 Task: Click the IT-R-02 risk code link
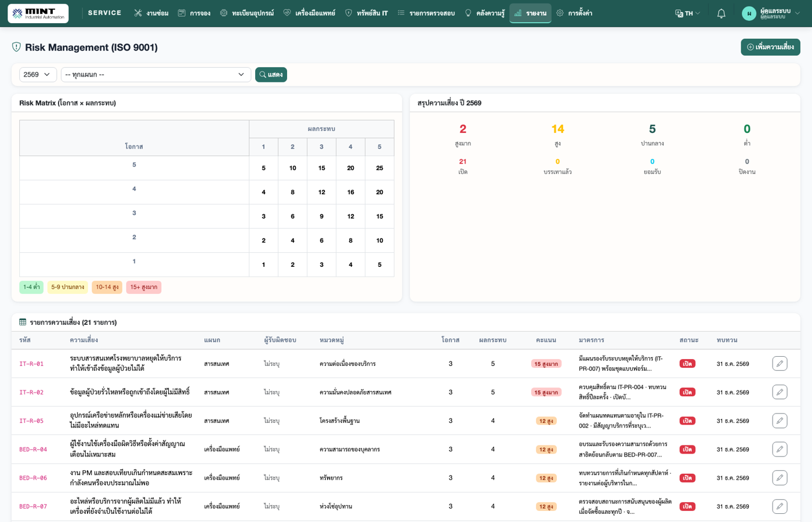[31, 393]
